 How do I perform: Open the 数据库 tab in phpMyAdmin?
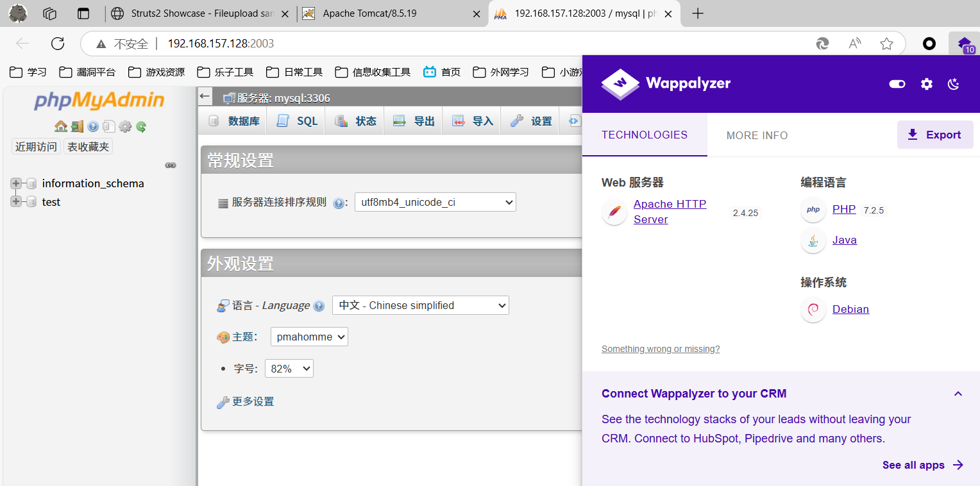(233, 121)
